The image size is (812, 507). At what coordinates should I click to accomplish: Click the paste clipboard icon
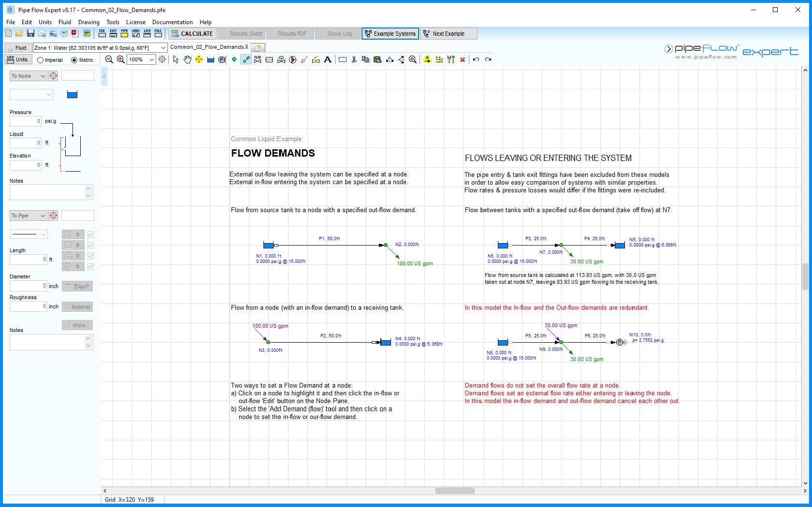click(377, 59)
